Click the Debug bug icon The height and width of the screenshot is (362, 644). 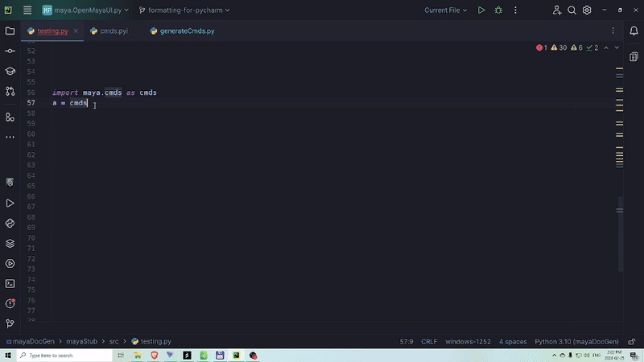pyautogui.click(x=499, y=10)
